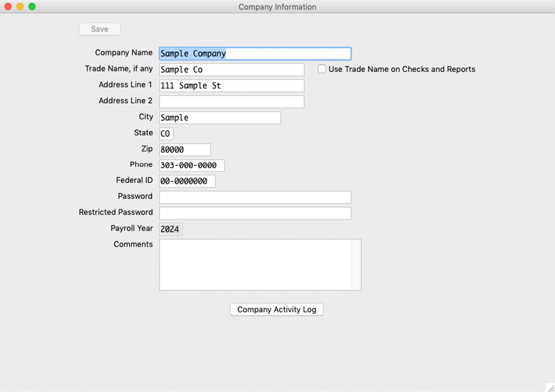Screen dimensions: 555x392
Task: Click the Phone number field
Action: point(191,165)
